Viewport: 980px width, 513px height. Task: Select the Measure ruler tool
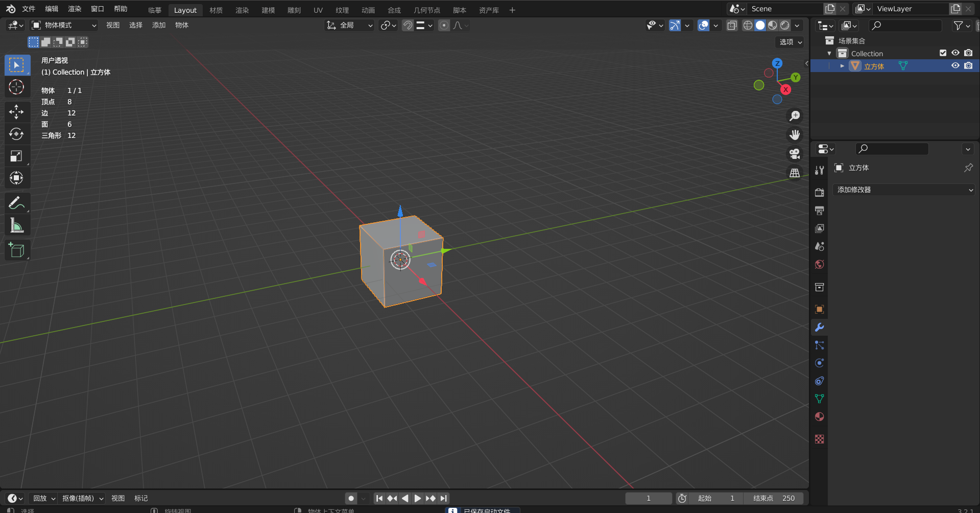coord(16,225)
